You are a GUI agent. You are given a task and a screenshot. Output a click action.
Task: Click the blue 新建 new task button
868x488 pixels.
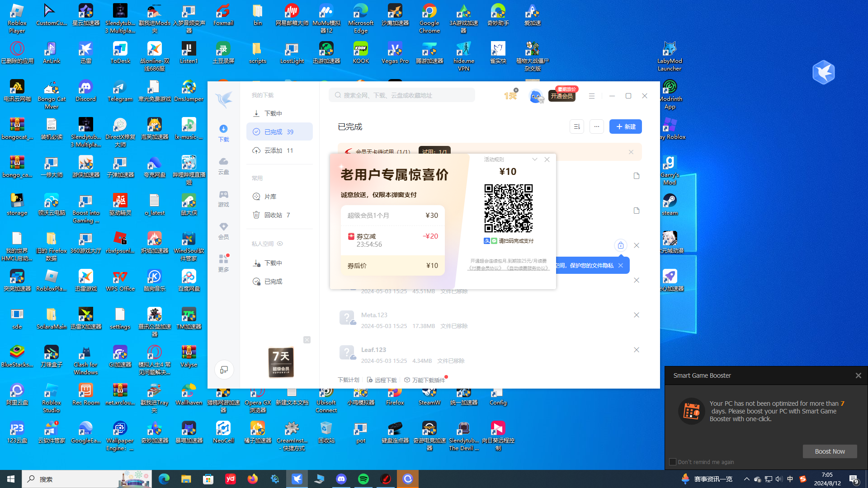click(625, 127)
